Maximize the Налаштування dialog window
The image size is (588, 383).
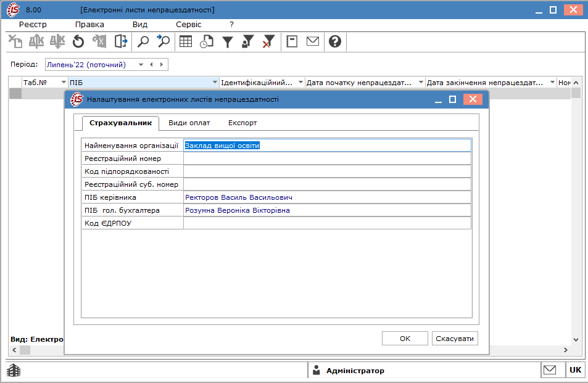tap(453, 99)
